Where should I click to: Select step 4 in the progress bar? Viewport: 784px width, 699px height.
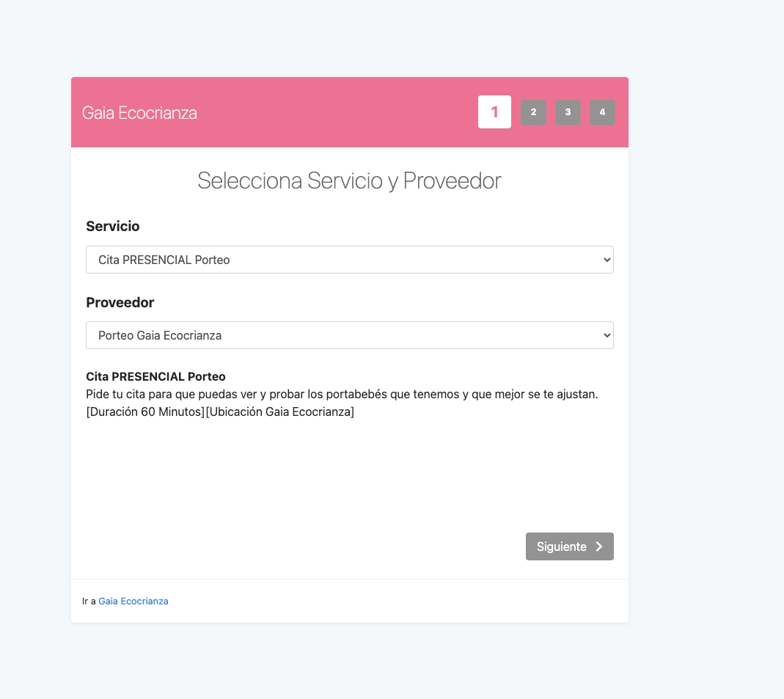coord(602,112)
